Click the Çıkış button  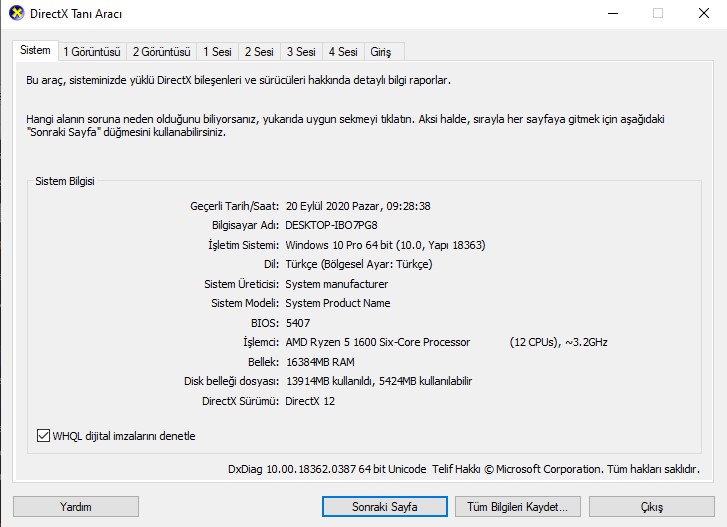[x=652, y=507]
